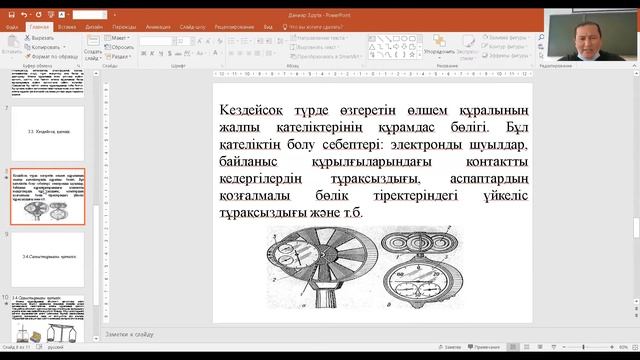Select slide 7 thumbnail in panel
The height and width of the screenshot is (360, 640).
coord(48,133)
